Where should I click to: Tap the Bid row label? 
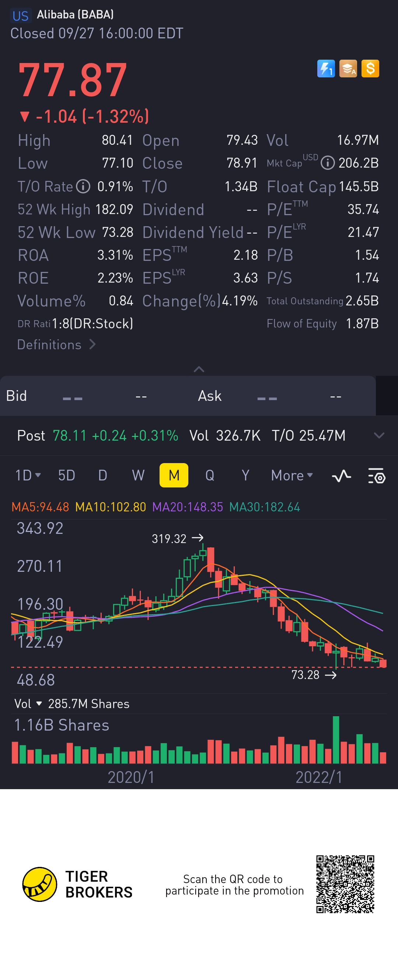pyautogui.click(x=16, y=396)
